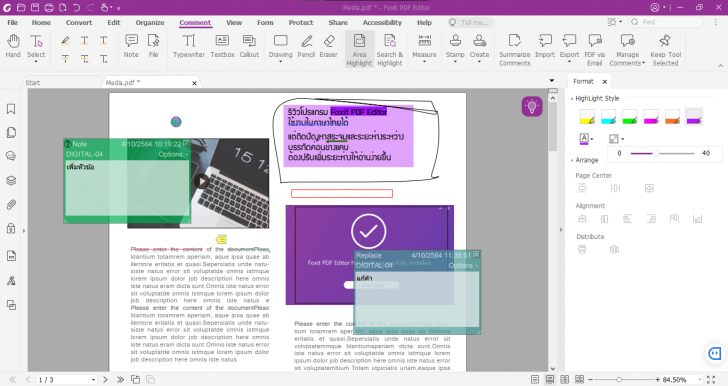Collapse the Arrange section
This screenshot has height=386, width=728.
coord(572,160)
